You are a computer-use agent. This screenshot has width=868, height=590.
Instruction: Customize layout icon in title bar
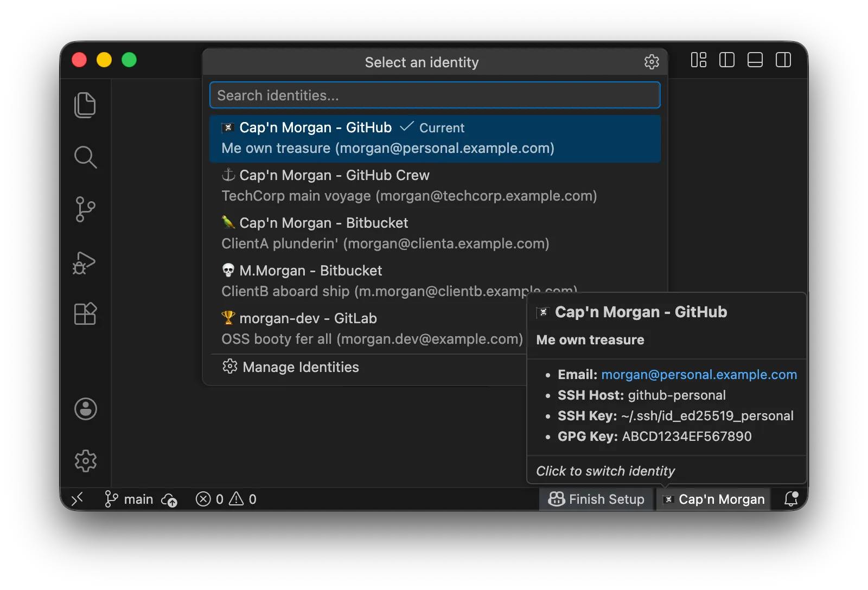click(x=699, y=60)
